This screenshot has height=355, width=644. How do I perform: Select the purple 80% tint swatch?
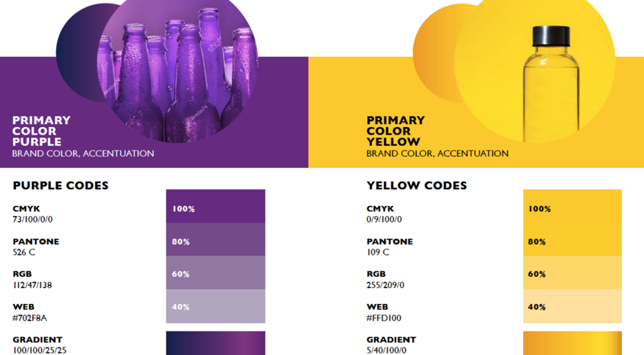click(216, 239)
